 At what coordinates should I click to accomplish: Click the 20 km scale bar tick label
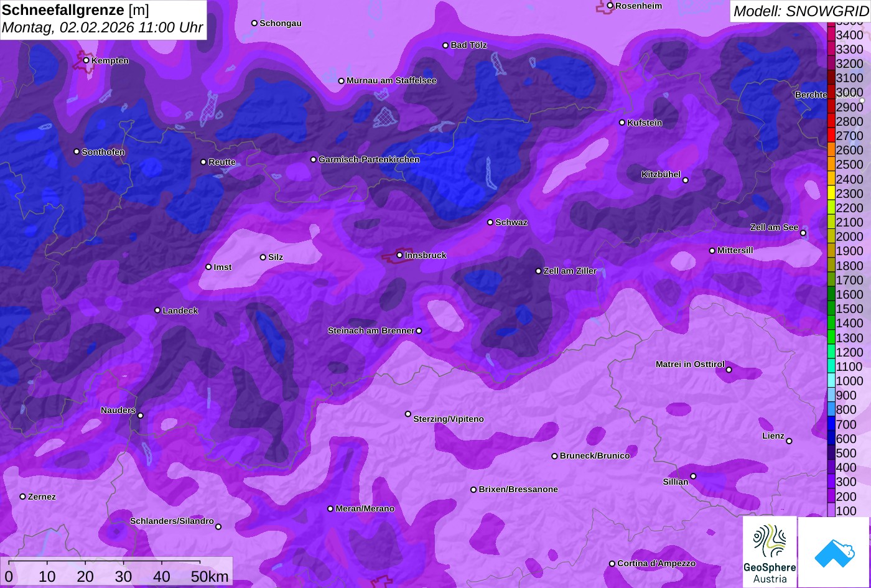coord(85,577)
